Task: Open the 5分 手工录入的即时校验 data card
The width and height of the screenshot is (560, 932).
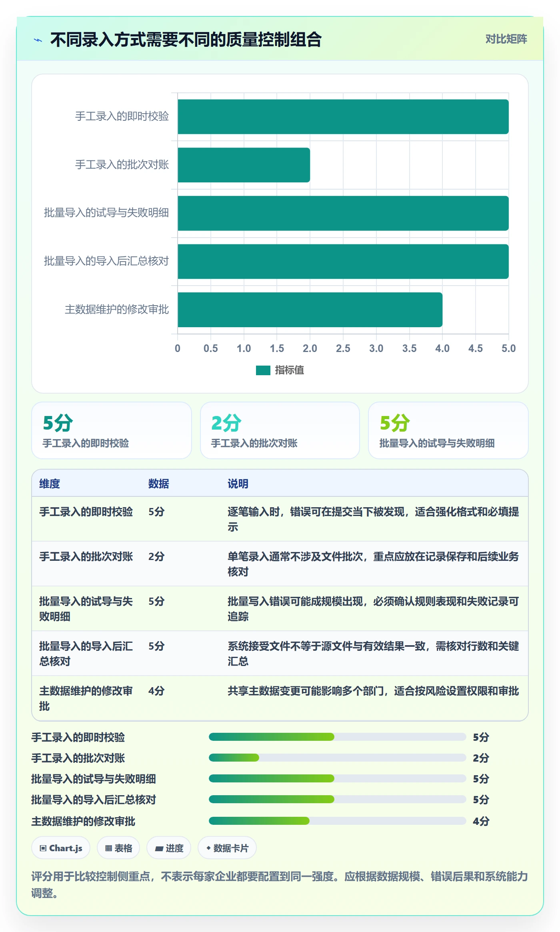Action: click(112, 430)
